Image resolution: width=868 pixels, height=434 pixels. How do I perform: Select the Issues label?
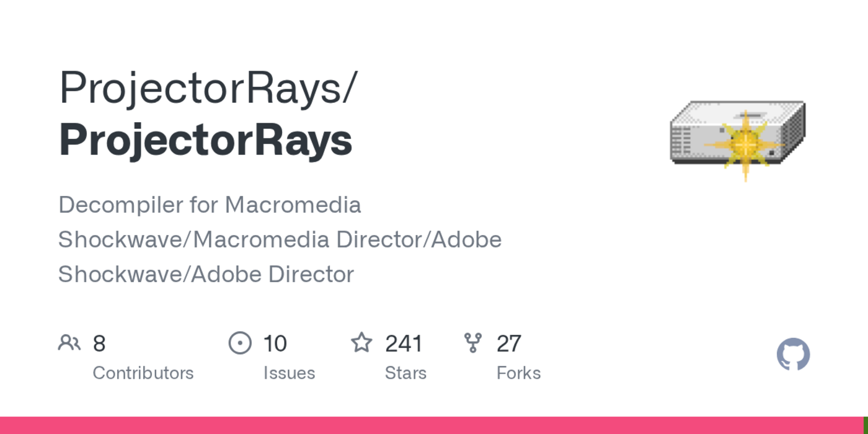tap(289, 373)
